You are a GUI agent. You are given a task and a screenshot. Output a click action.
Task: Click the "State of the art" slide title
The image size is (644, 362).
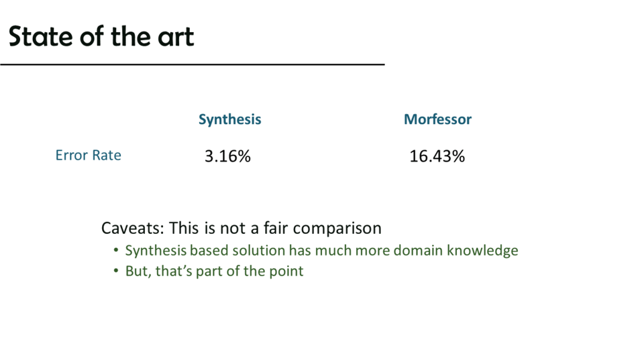(x=101, y=36)
